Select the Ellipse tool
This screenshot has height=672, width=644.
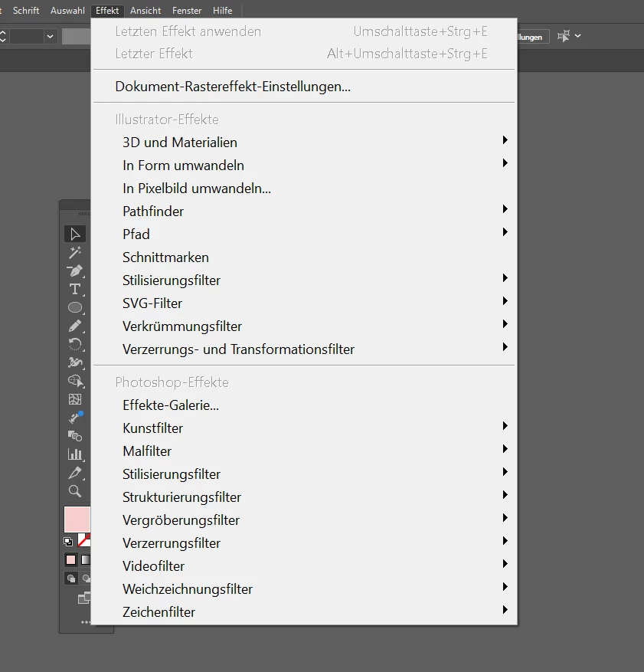point(75,308)
